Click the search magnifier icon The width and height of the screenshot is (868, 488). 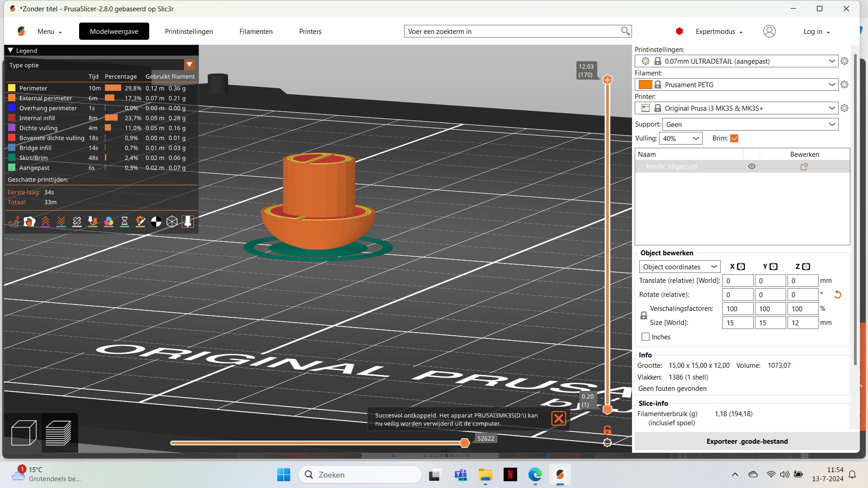(x=625, y=31)
